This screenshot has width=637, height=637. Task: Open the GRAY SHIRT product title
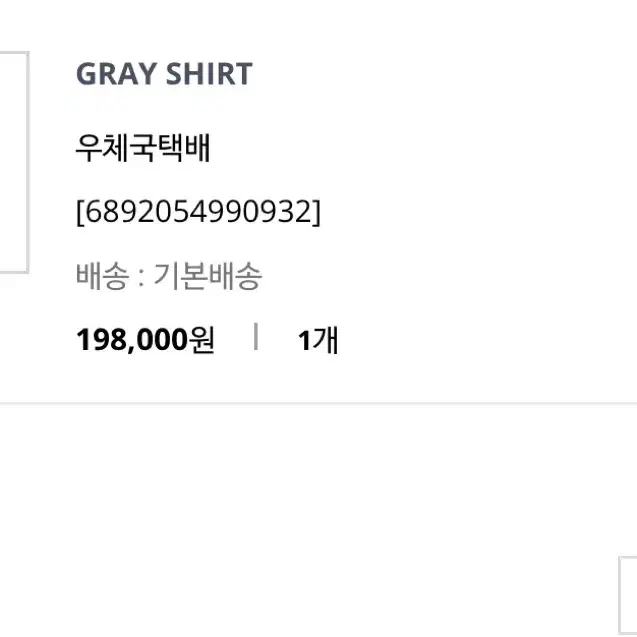164,74
